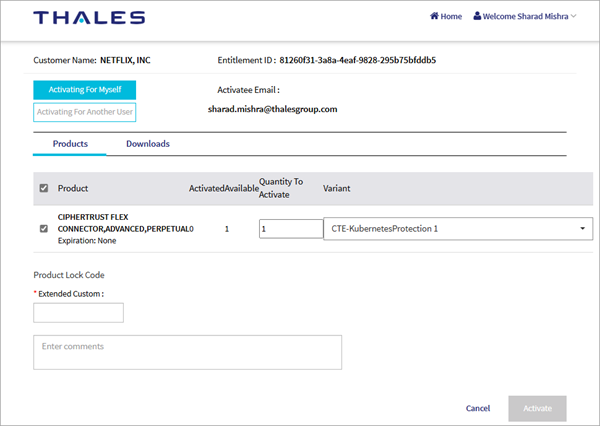This screenshot has width=600, height=426.
Task: Click the Product column header
Action: click(x=73, y=188)
